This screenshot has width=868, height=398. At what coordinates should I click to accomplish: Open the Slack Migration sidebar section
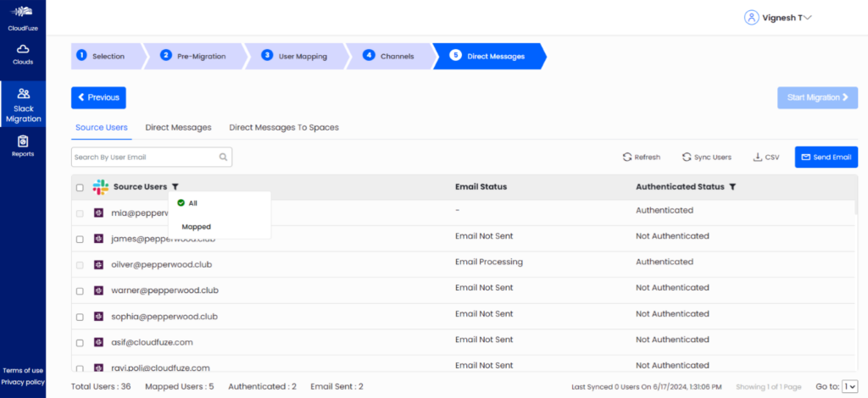click(x=23, y=105)
